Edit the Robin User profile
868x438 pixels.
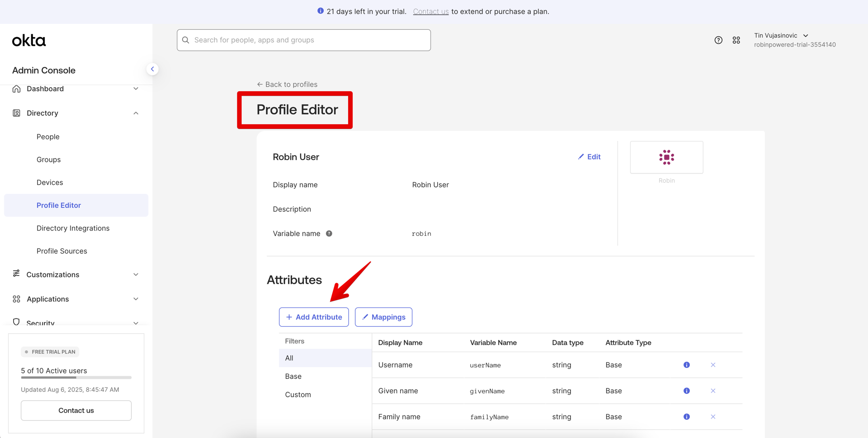pyautogui.click(x=589, y=157)
